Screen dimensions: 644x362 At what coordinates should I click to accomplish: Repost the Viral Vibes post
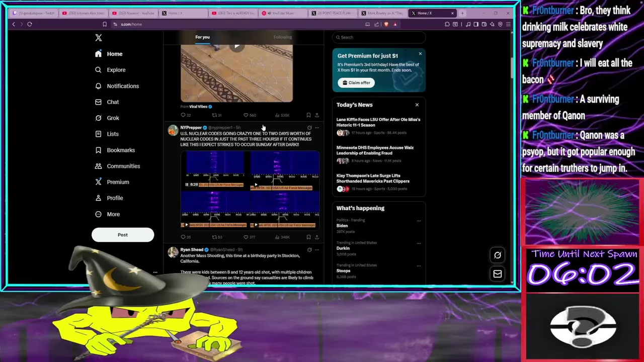pyautogui.click(x=216, y=115)
